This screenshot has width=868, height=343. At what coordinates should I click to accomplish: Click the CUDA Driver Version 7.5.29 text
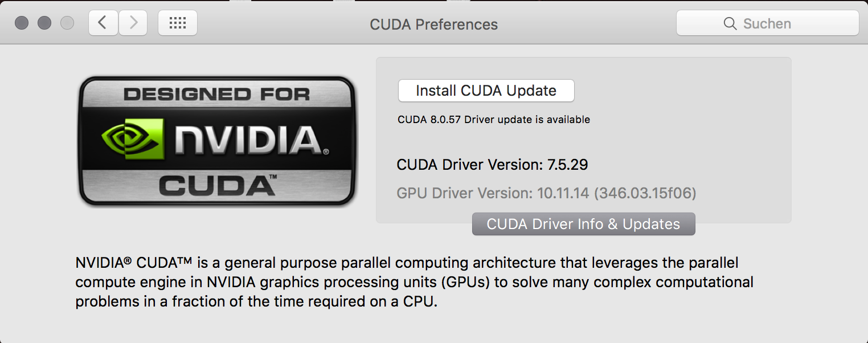coord(492,165)
